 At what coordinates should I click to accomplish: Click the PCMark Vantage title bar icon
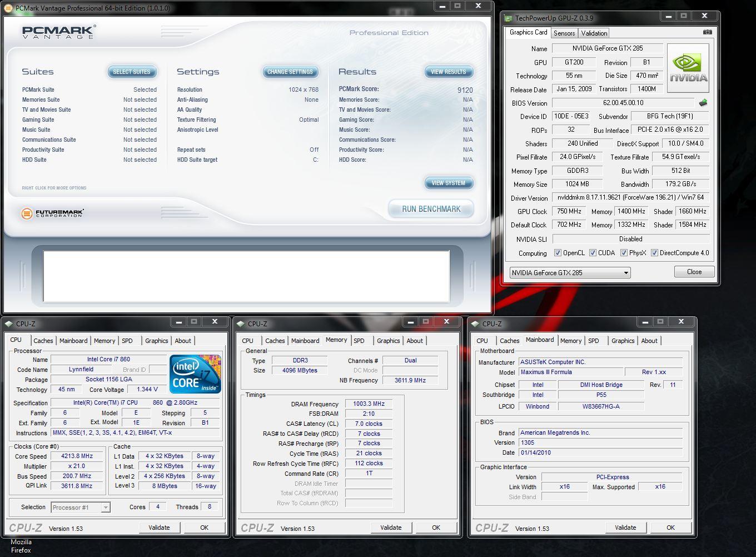coord(9,8)
